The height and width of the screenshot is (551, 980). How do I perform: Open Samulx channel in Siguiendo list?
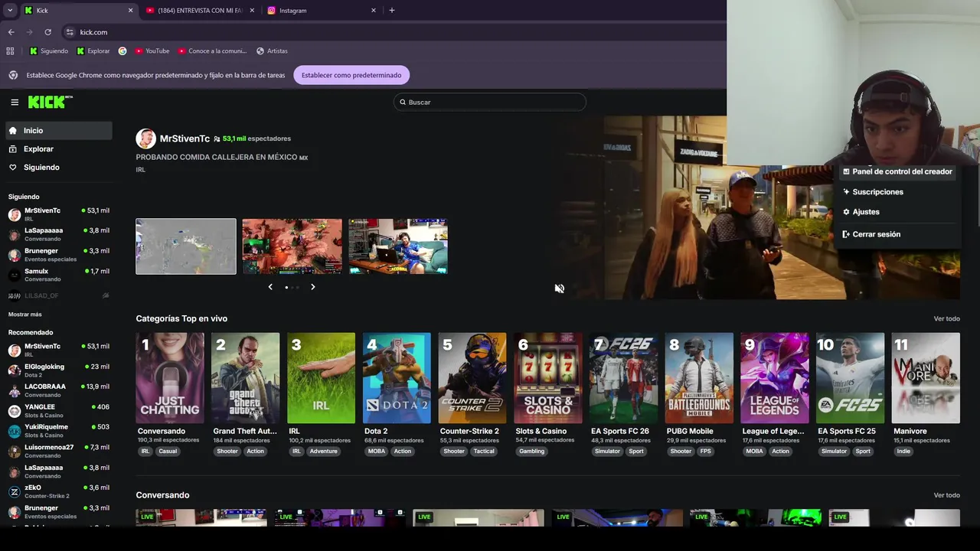click(x=59, y=275)
